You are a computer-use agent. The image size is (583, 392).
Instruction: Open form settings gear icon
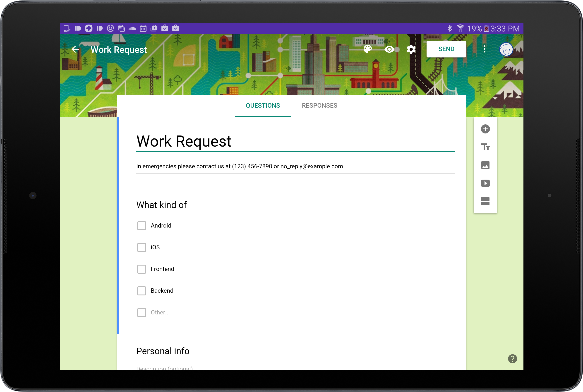[411, 49]
